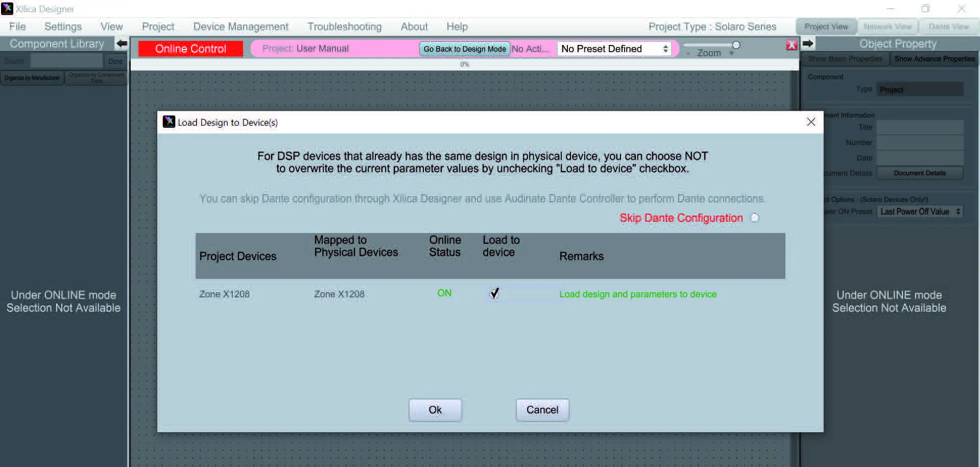Click Go Back to Design Mode button
The width and height of the screenshot is (980, 467).
(465, 49)
